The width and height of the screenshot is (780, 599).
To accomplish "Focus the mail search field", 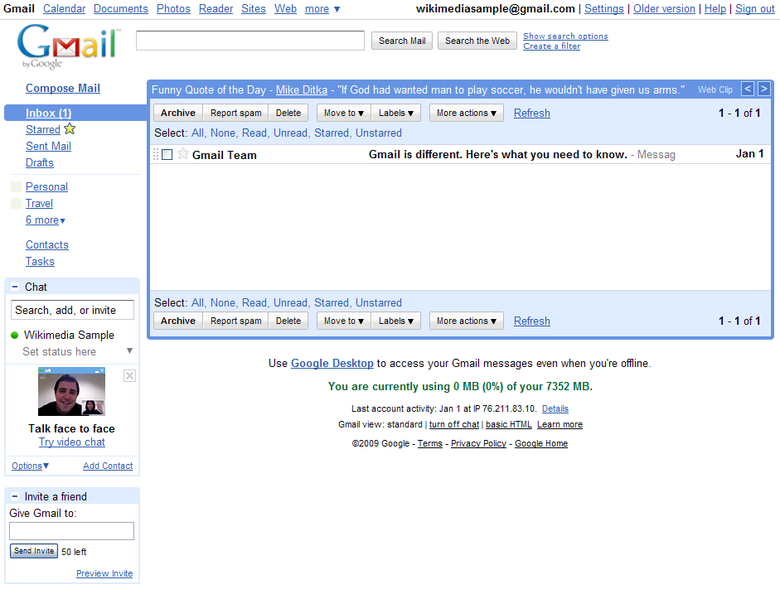I will (x=250, y=40).
